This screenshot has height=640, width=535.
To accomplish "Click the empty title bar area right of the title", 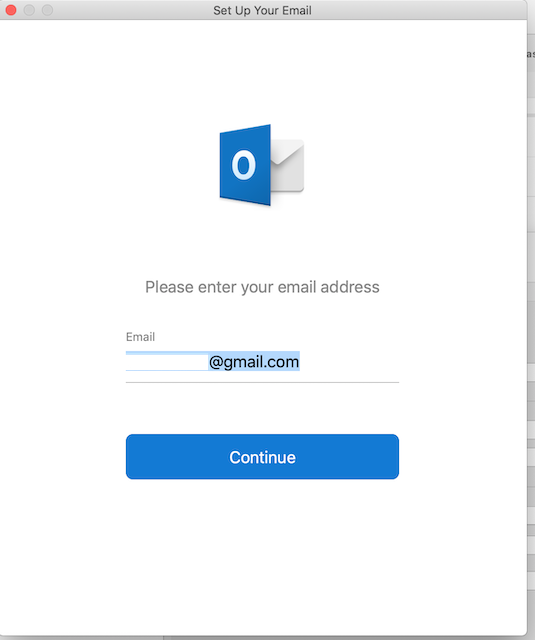I will [x=418, y=10].
